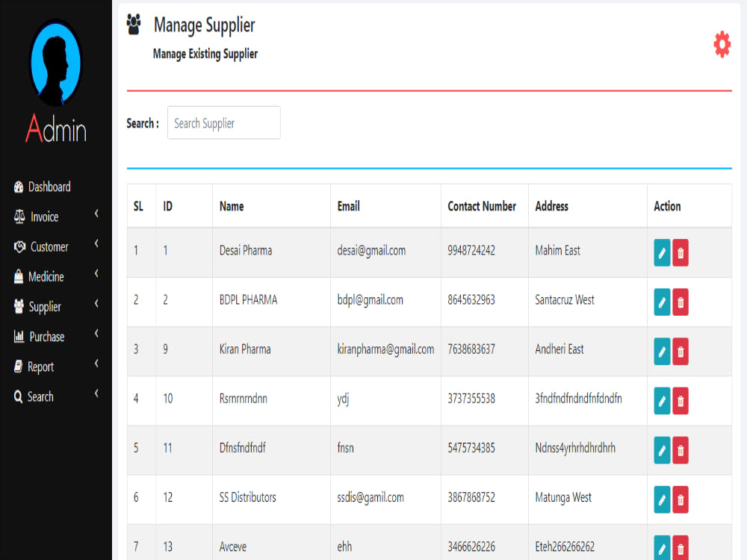The width and height of the screenshot is (747, 560).
Task: Delete the SS Distributors supplier
Action: coord(681,500)
